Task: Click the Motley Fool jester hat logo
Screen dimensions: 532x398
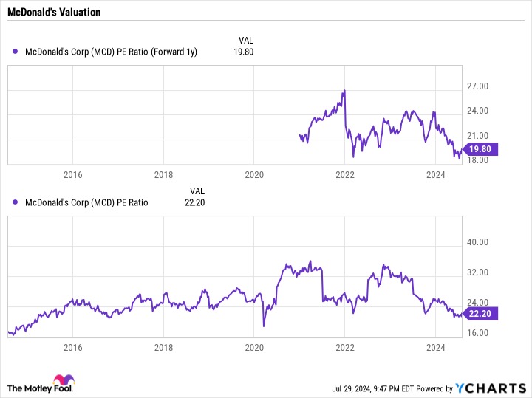Action: coord(64,380)
